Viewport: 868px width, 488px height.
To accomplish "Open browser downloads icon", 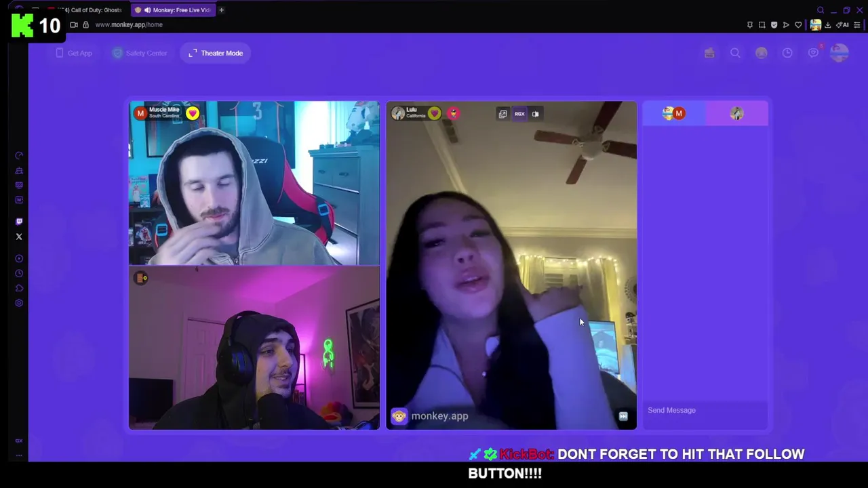I will pos(828,25).
